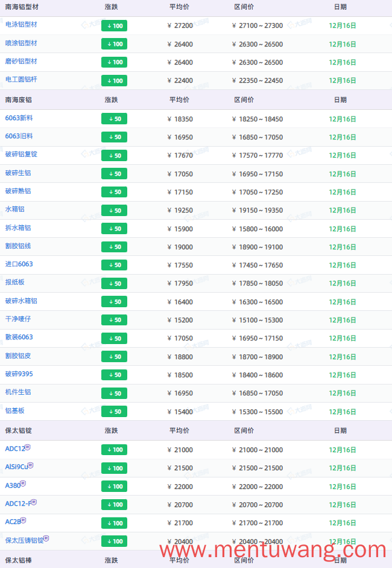Open the 6063新料 scrap aluminum link
392x568 pixels.
pos(19,118)
